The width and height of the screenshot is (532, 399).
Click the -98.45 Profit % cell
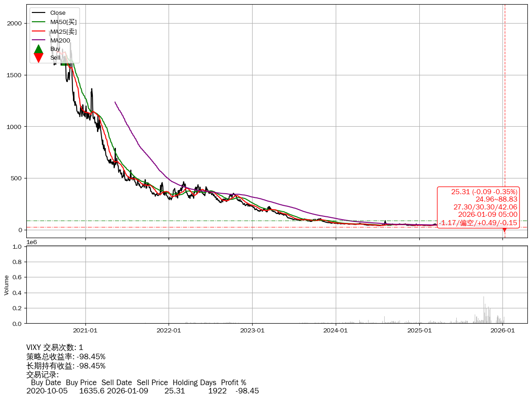(x=247, y=391)
